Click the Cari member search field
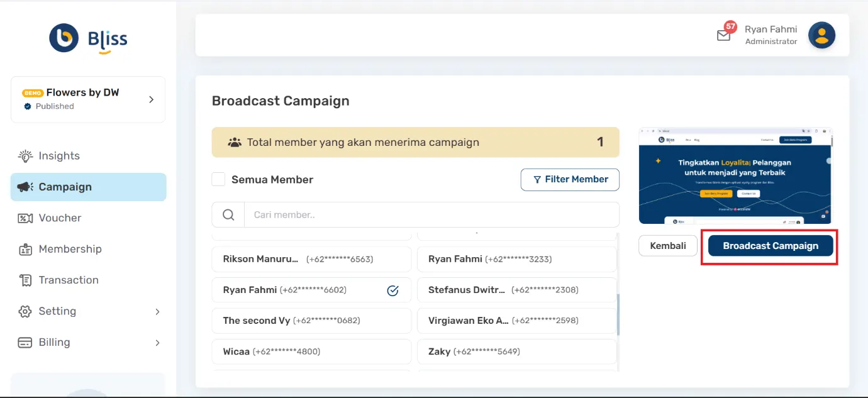The image size is (868, 398). pos(431,215)
